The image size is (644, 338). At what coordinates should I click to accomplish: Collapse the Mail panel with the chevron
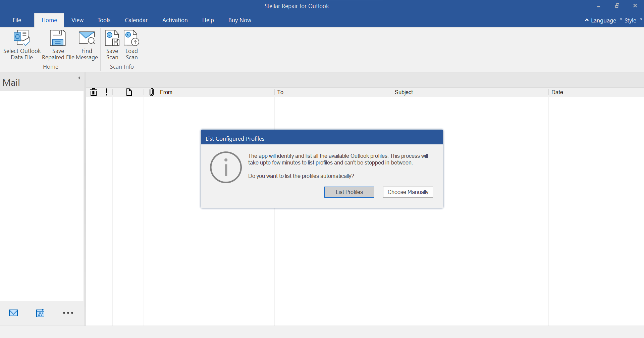[79, 78]
